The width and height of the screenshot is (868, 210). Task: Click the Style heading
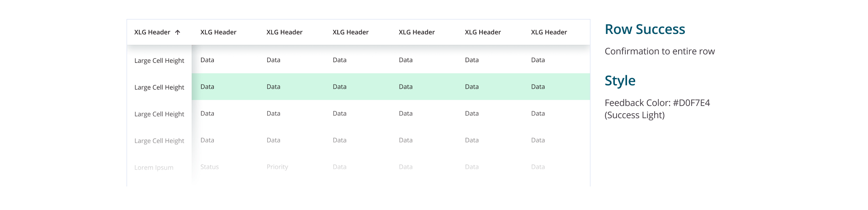pyautogui.click(x=620, y=81)
